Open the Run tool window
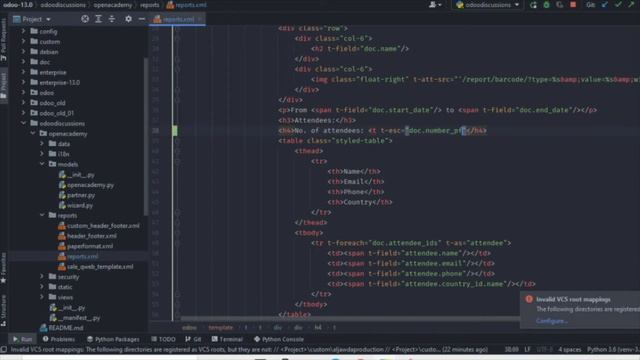This screenshot has width=640, height=360. coord(22,339)
